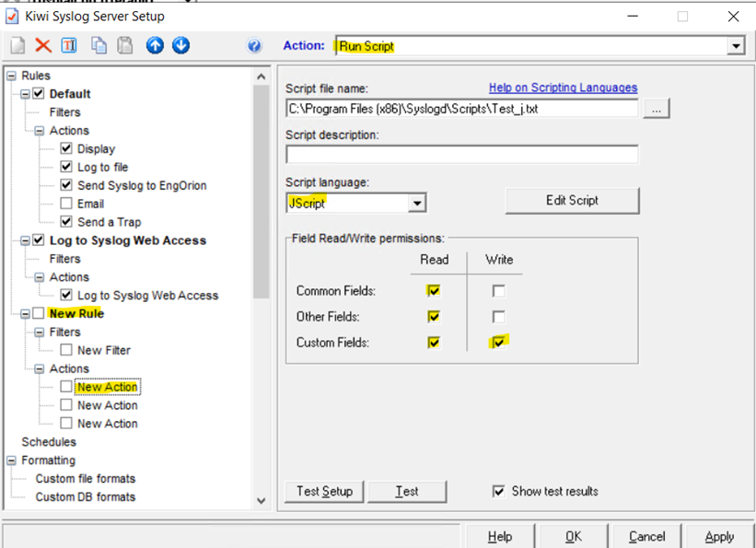Click the browse ellipsis button
This screenshot has width=756, height=548.
click(657, 109)
